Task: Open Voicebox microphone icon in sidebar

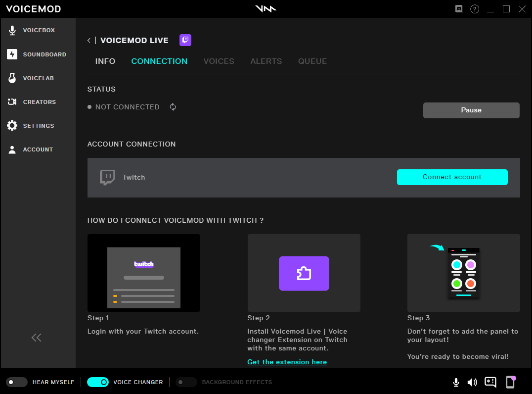Action: [x=12, y=30]
